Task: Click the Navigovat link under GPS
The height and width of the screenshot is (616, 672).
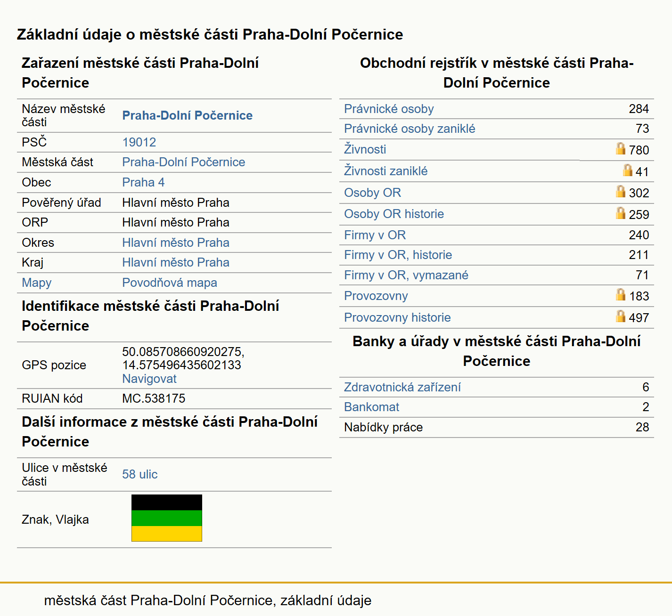Action: [149, 379]
